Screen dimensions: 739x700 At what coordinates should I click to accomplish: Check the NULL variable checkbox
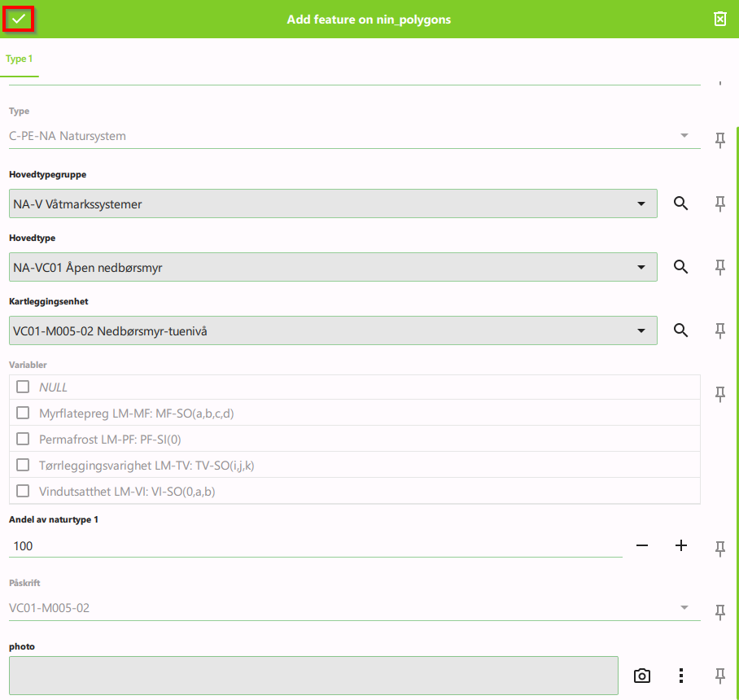pos(23,387)
